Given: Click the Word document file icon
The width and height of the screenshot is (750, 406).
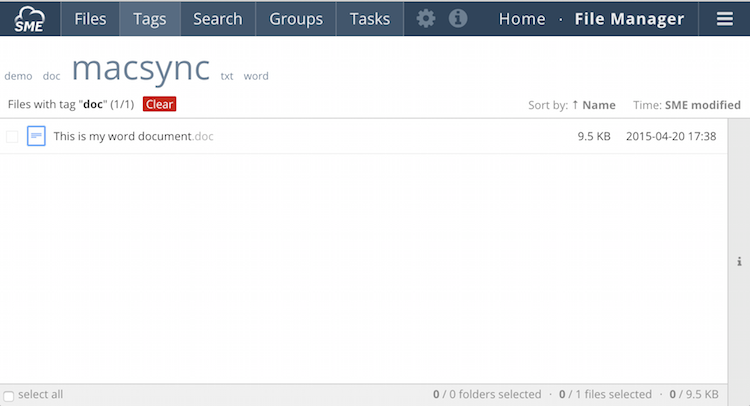Looking at the screenshot, I should point(36,136).
